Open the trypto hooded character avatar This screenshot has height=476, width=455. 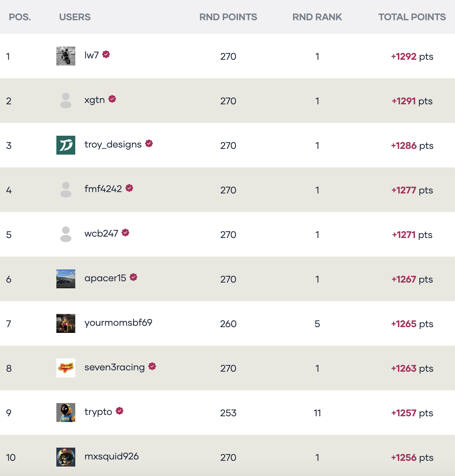tap(66, 413)
